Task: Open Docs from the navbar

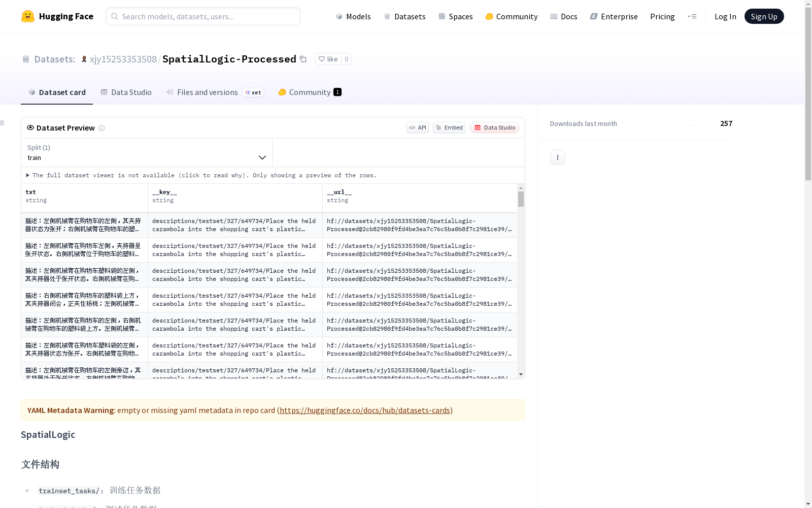Action: [564, 16]
